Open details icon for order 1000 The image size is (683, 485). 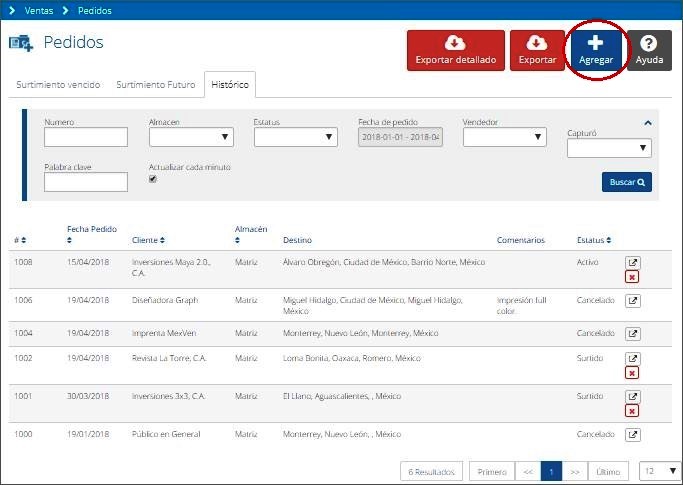pyautogui.click(x=632, y=434)
